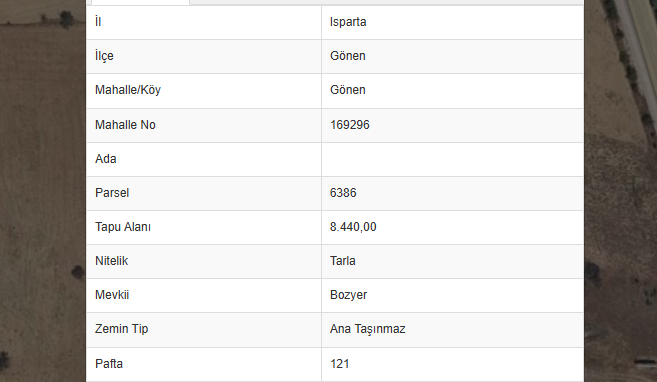Click the Gönen value in the İlçe row
Viewport: 657px width, 382px height.
348,56
